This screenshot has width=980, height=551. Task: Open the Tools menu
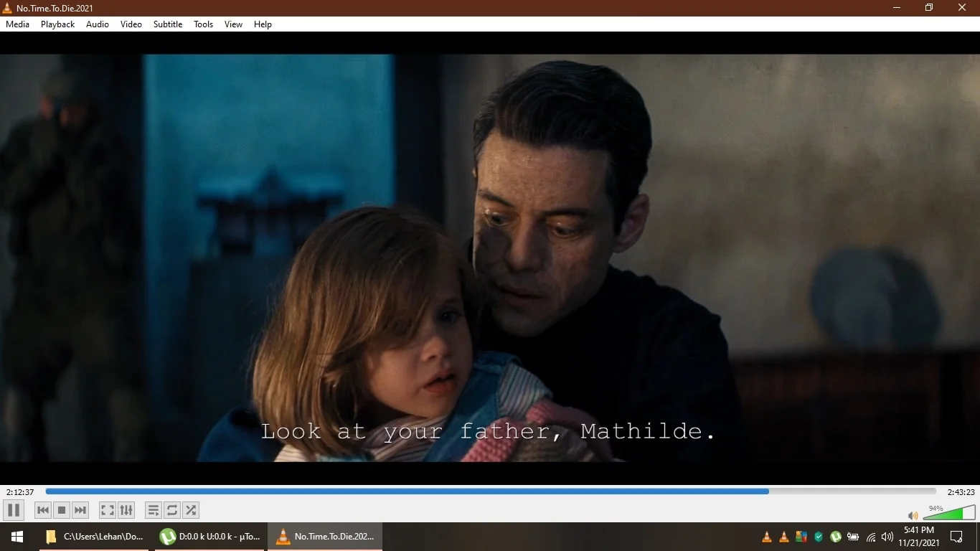pos(204,24)
